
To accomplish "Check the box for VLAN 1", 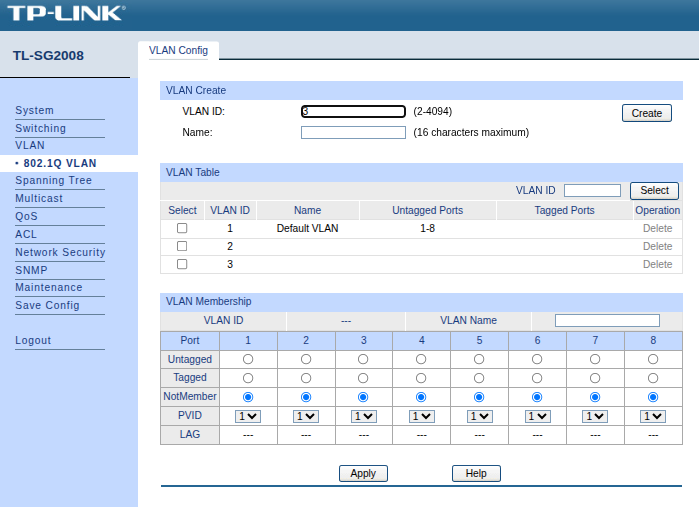I will (x=182, y=228).
